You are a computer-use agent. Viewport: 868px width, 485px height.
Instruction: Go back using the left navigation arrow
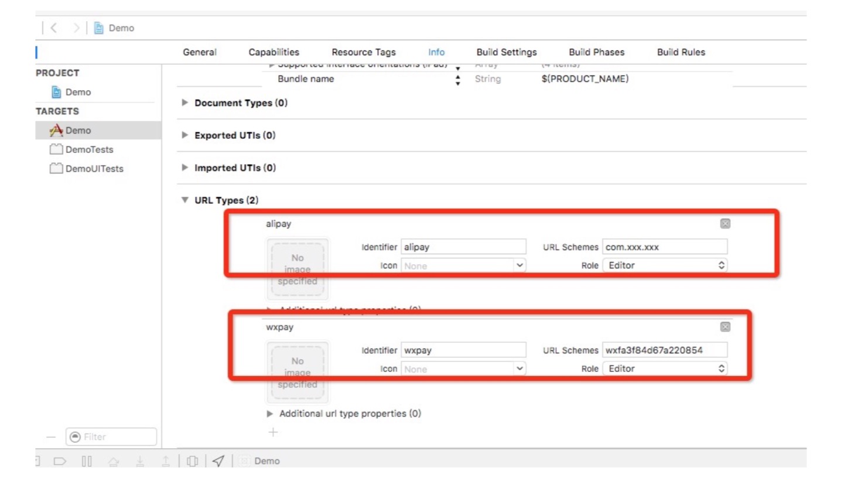54,28
